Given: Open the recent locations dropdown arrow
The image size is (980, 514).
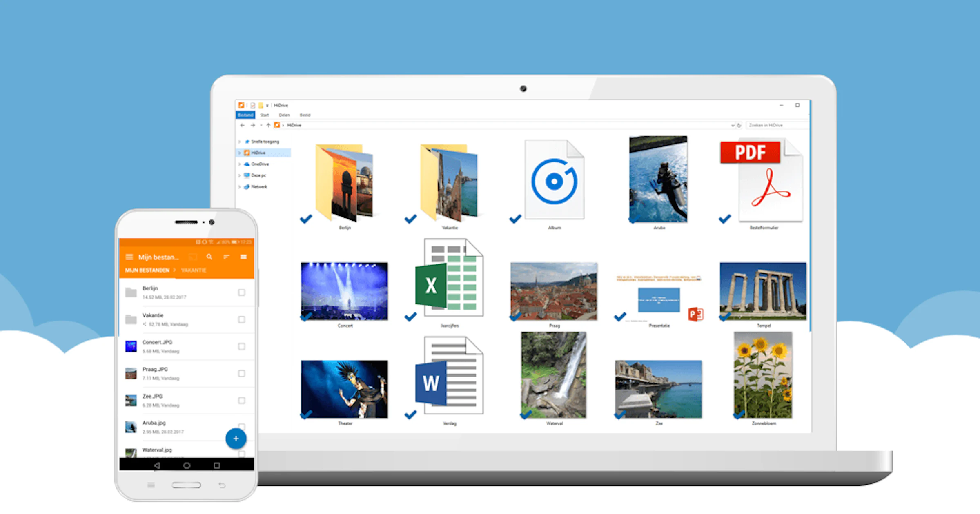Looking at the screenshot, I should (x=261, y=125).
